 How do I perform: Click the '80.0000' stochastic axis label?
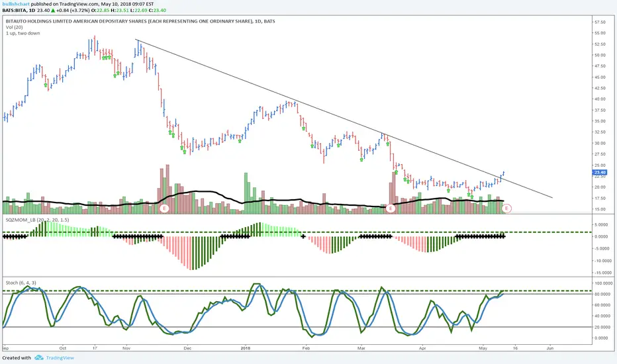point(603,294)
